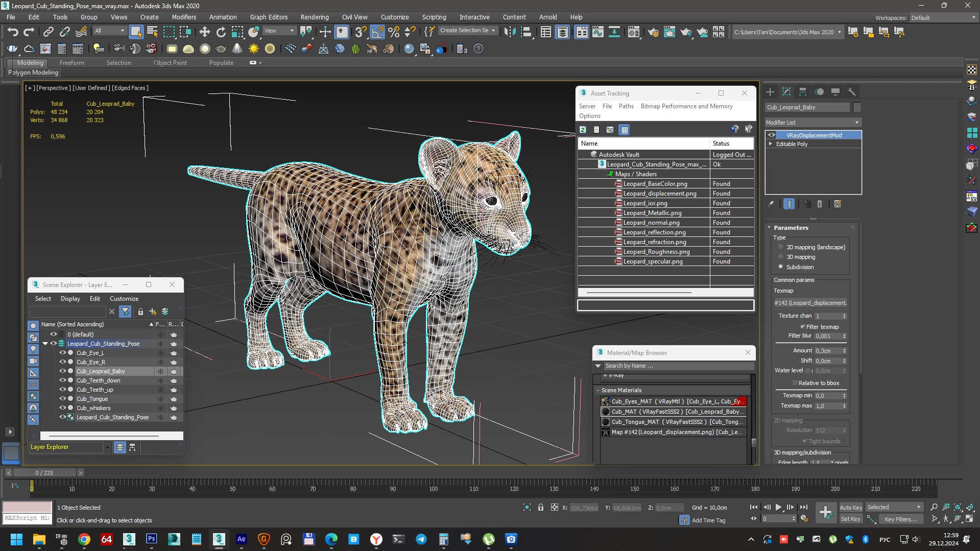The height and width of the screenshot is (551, 980).
Task: Click the Texmap #142 Leopard_displacement button
Action: pos(810,303)
